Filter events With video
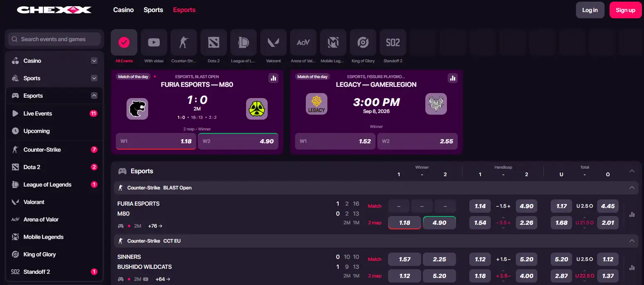 pyautogui.click(x=154, y=42)
